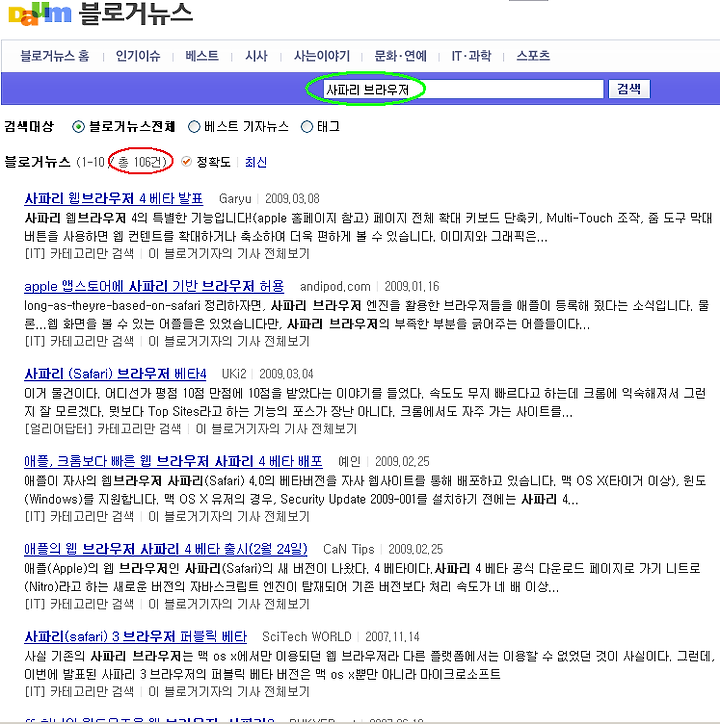This screenshot has height=724, width=720.
Task: Open 사파리 (Safari) 브라우저 베타4 article
Action: pyautogui.click(x=115, y=374)
